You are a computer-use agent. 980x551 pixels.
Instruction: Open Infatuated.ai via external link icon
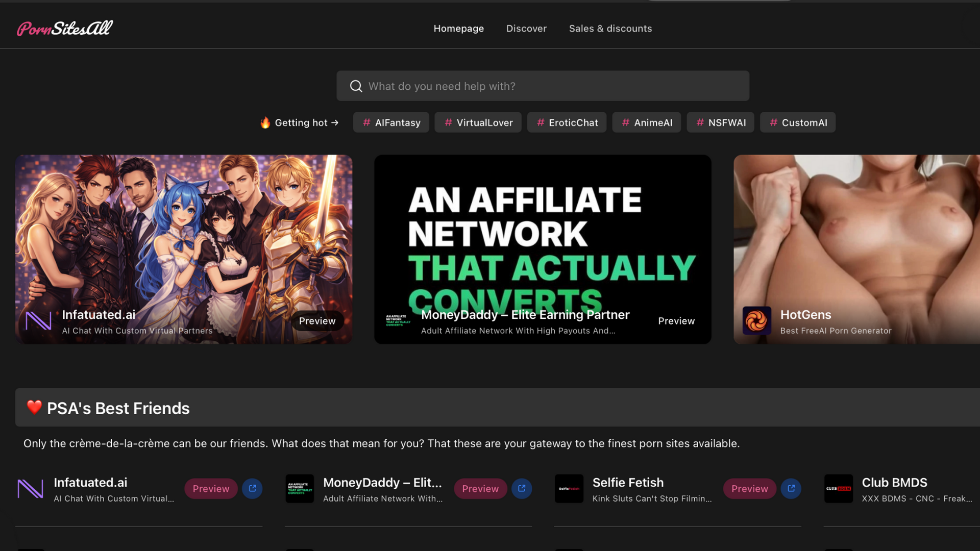[252, 489]
